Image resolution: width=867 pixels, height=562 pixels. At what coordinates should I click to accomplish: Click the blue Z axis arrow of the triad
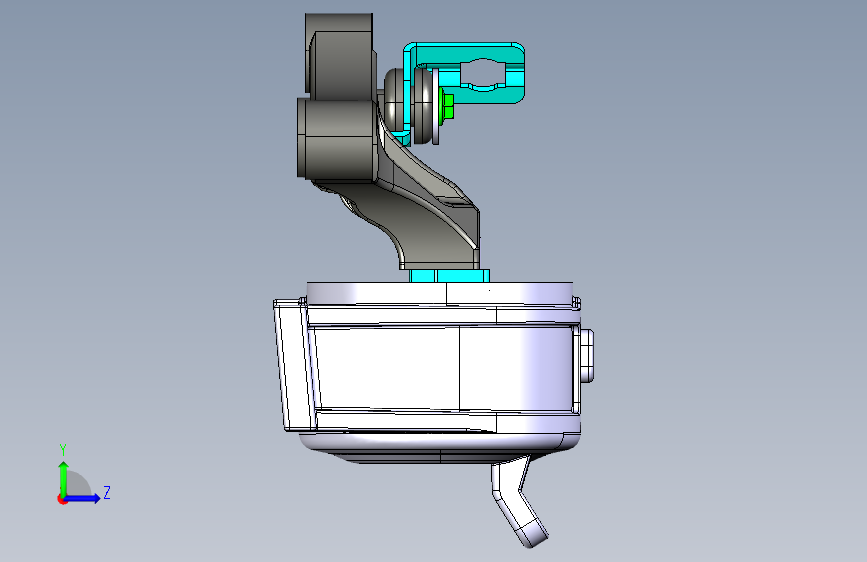pos(83,498)
